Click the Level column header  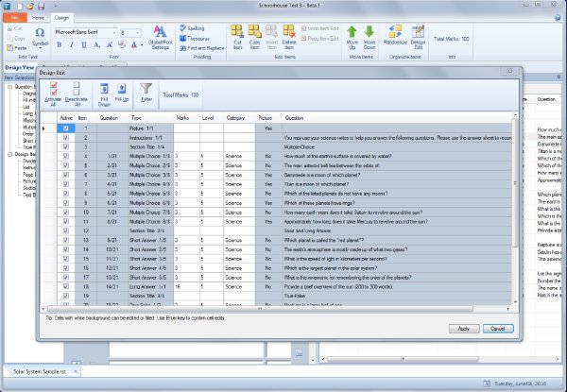pyautogui.click(x=211, y=118)
